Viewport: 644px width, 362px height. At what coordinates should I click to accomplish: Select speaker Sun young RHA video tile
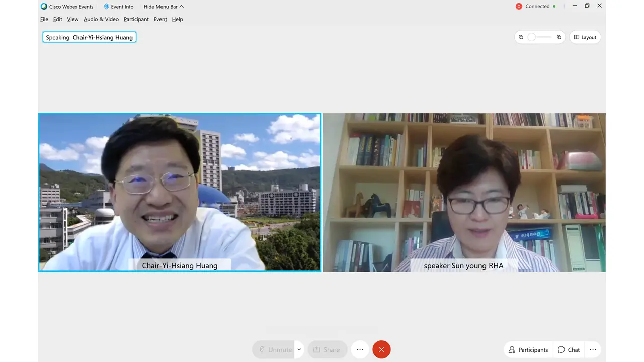(463, 192)
